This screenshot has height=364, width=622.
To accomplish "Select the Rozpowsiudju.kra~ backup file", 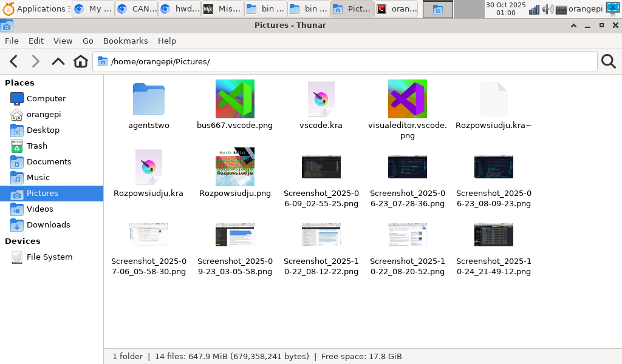I will (493, 99).
